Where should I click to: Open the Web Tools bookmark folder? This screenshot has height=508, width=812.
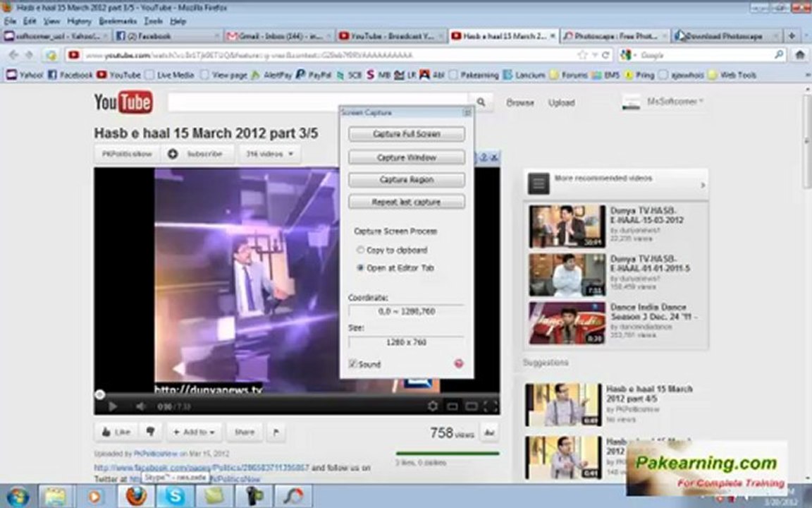point(732,75)
